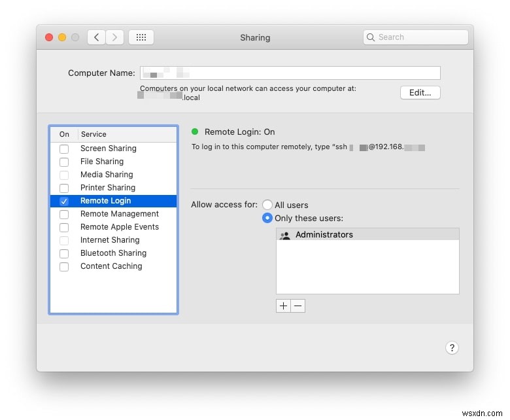Go back with the left chevron button
Viewport: 510px width, 420px height.
[x=96, y=37]
